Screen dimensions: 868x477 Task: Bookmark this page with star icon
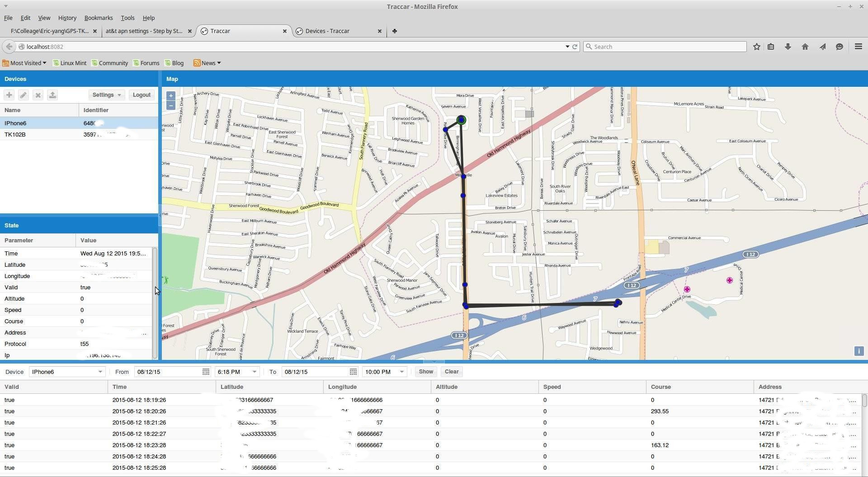click(x=756, y=47)
